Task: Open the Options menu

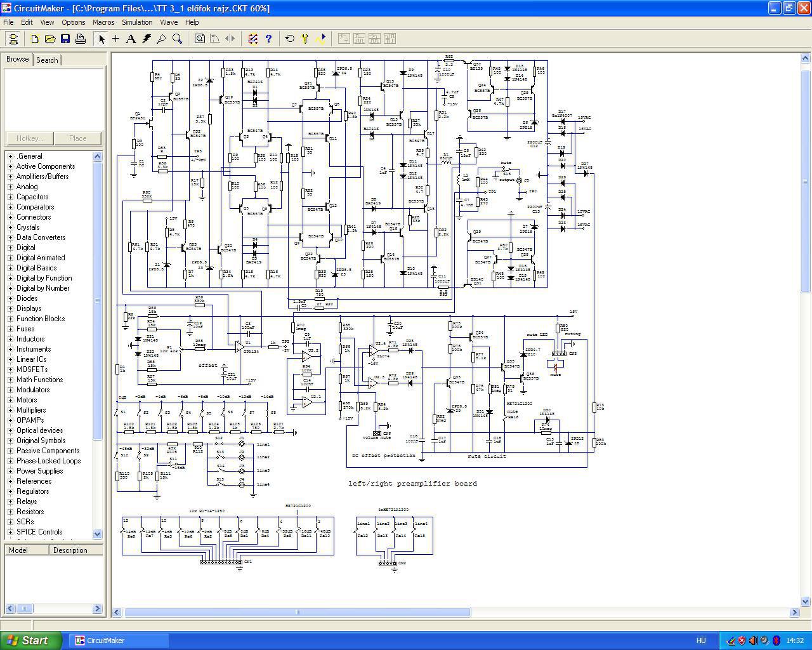Action: click(74, 22)
